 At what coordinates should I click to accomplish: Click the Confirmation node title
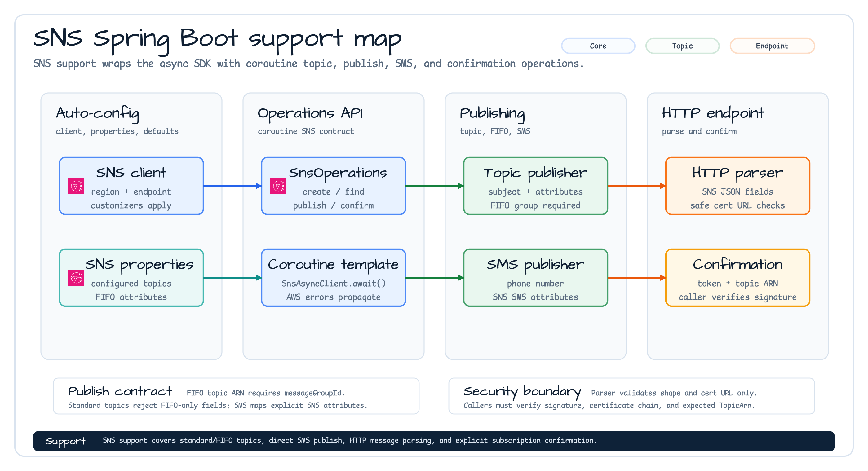[x=737, y=264]
